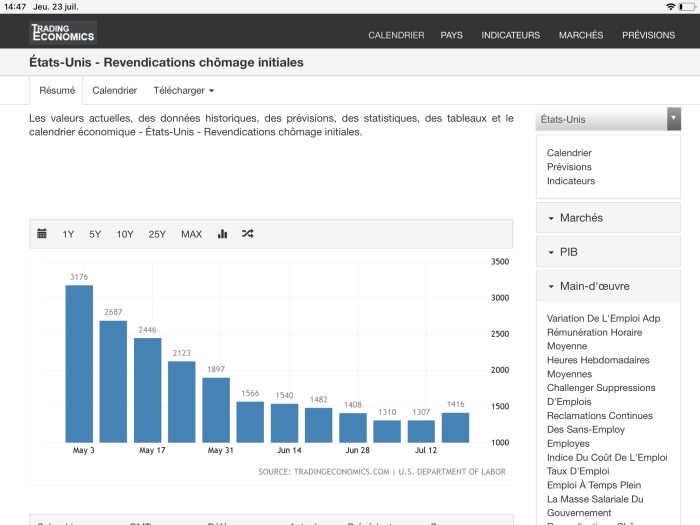
Task: Select the 1Y time range
Action: click(x=68, y=234)
